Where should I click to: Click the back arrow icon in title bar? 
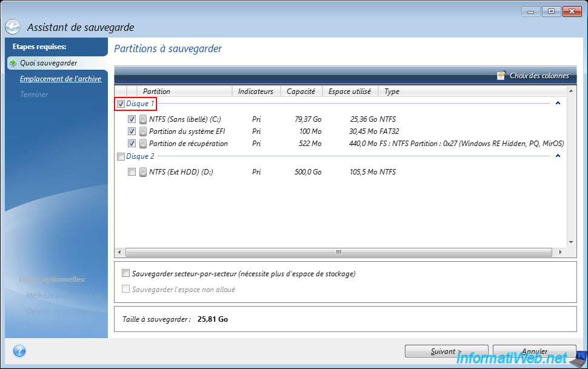tap(13, 27)
